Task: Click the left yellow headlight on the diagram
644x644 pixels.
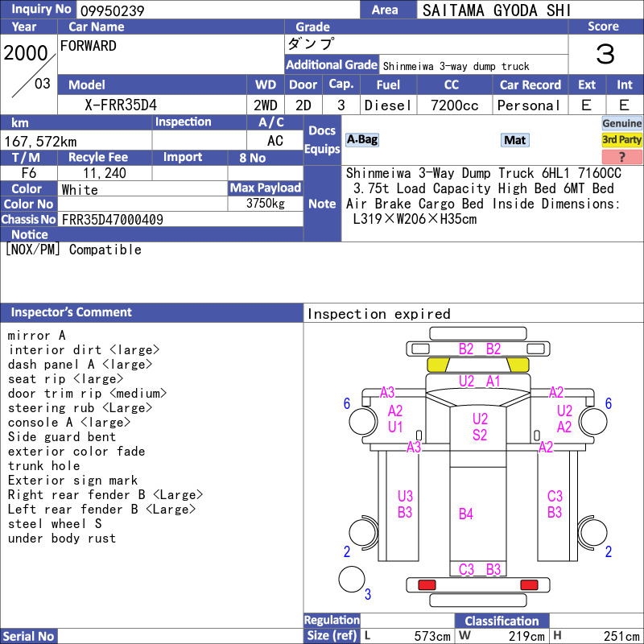Action: [x=438, y=365]
